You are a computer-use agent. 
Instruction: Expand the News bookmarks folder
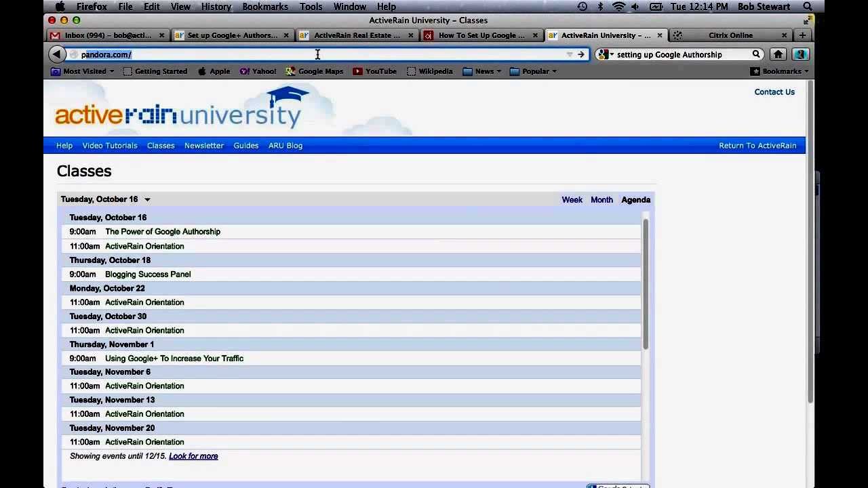tap(482, 71)
